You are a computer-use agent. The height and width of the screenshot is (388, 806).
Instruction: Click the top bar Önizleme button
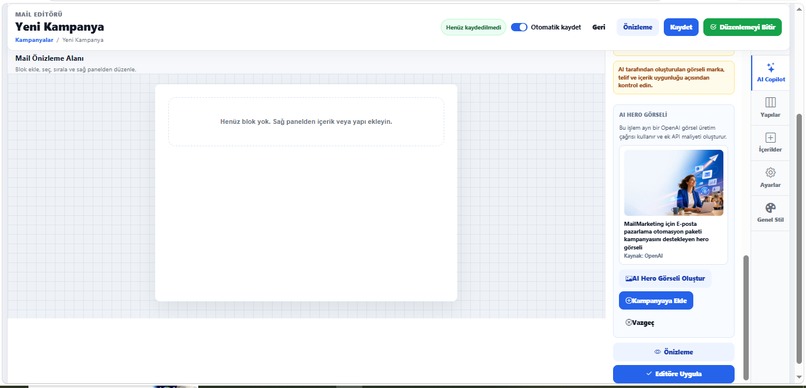pyautogui.click(x=637, y=27)
